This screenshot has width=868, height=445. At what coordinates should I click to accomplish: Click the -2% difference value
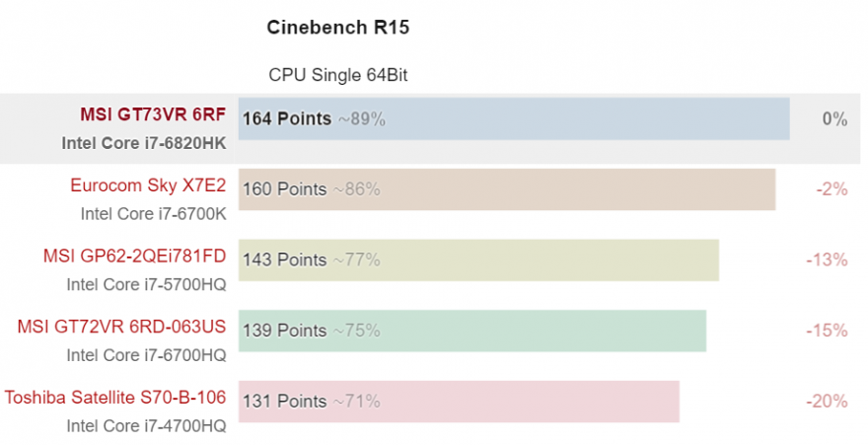(832, 189)
